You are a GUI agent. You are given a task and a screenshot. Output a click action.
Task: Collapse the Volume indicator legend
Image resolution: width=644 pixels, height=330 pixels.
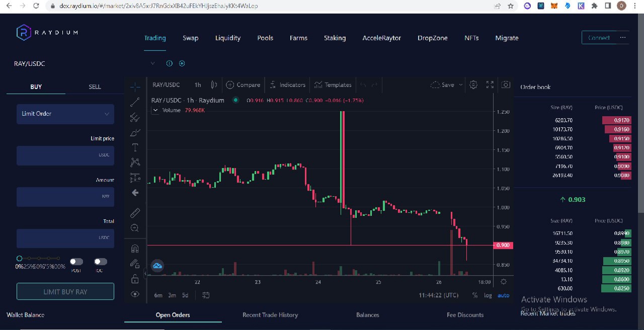(155, 110)
